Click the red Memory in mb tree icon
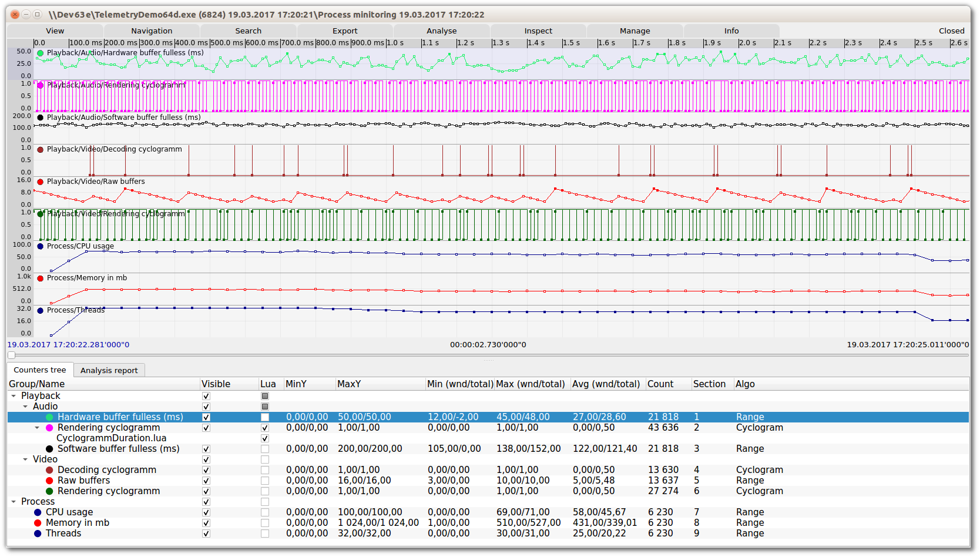Screen dimensions: 980x557 tap(38, 523)
